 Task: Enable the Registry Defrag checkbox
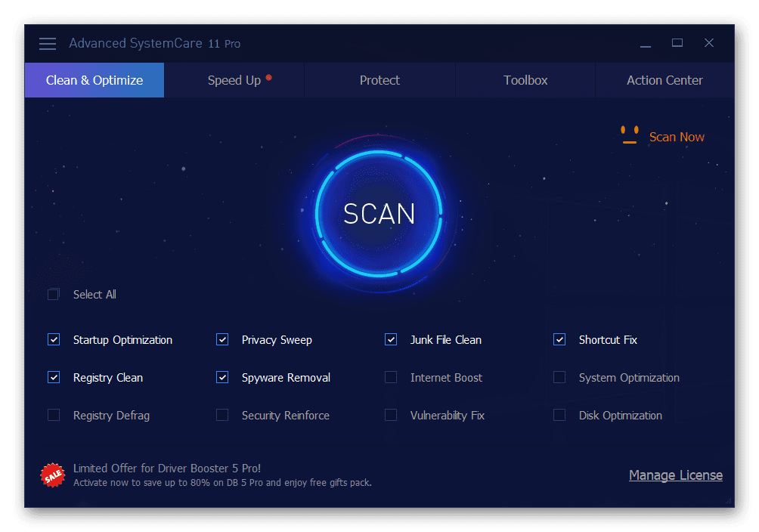pos(54,415)
